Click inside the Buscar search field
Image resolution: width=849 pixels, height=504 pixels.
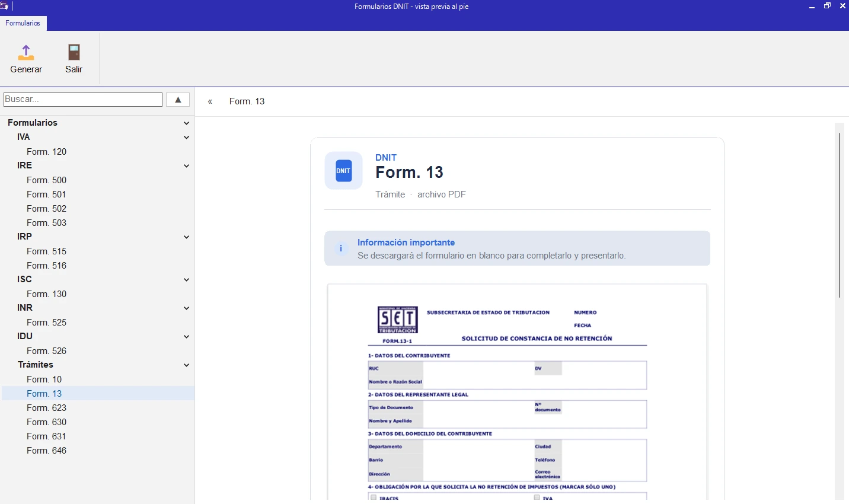(x=83, y=100)
